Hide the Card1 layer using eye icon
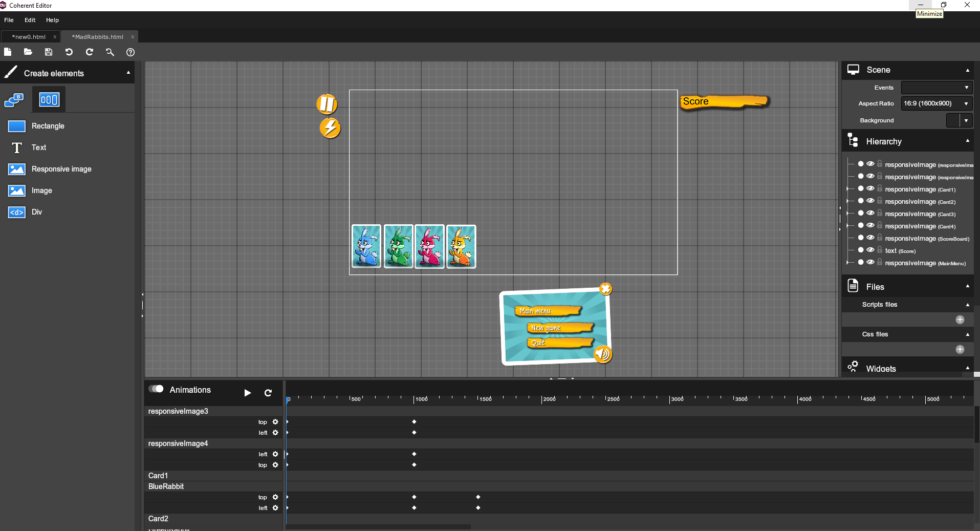 [x=870, y=189]
